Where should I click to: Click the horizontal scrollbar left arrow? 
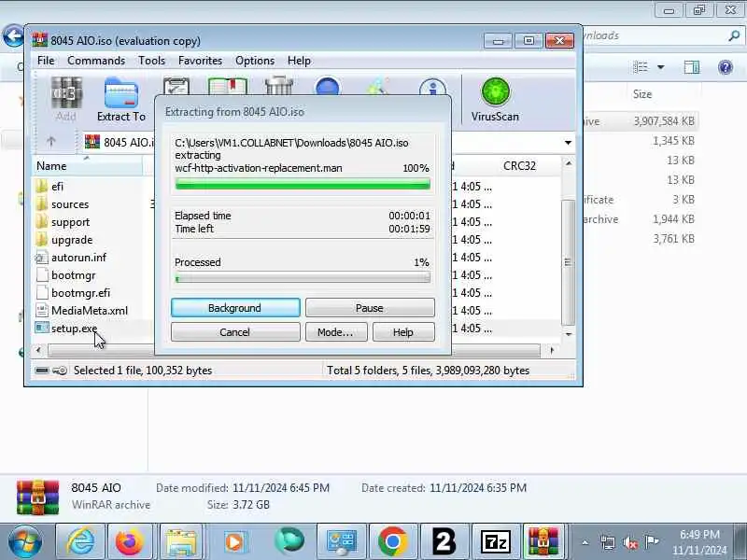pyautogui.click(x=38, y=351)
